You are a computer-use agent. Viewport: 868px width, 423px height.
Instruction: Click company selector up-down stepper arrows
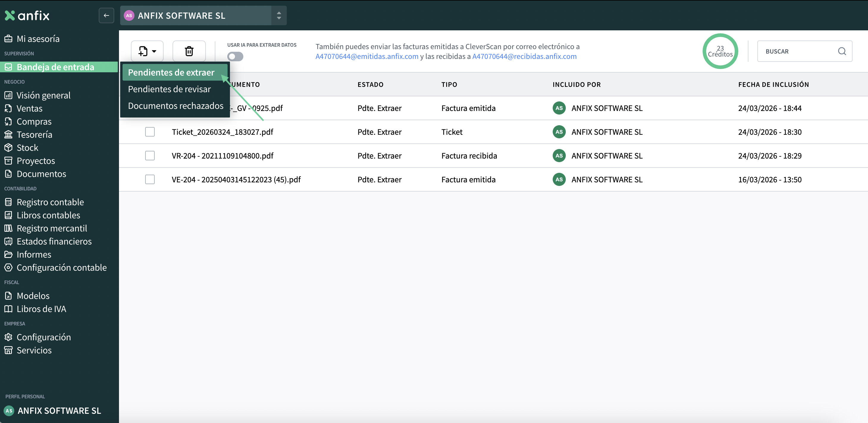(279, 15)
